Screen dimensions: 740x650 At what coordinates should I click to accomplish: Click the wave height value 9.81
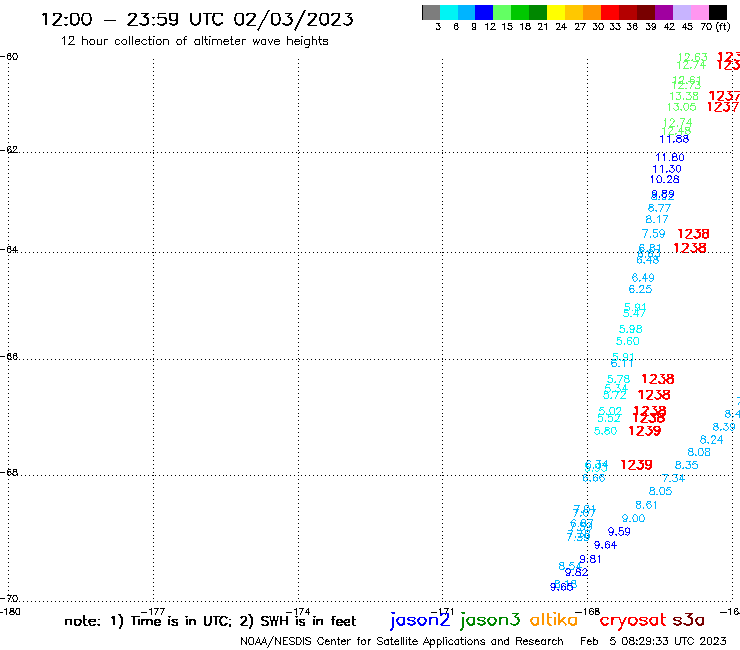590,559
